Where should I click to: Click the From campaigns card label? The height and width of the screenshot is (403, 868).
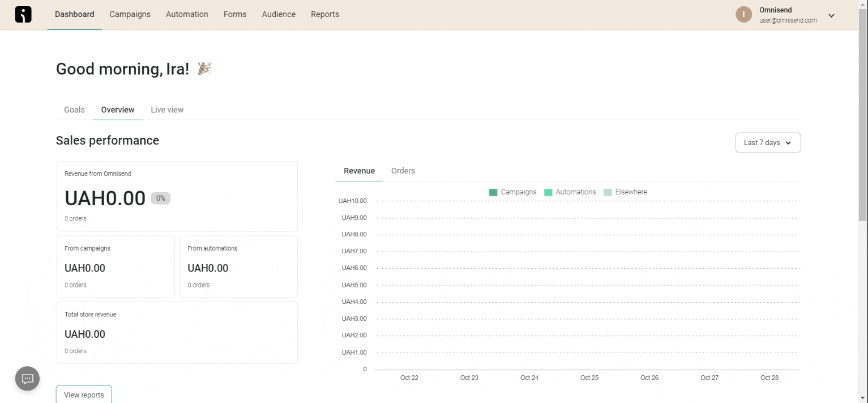click(87, 248)
